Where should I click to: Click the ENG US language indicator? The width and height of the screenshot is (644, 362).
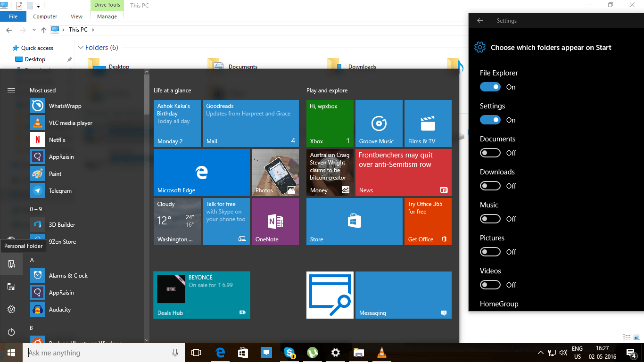[577, 353]
